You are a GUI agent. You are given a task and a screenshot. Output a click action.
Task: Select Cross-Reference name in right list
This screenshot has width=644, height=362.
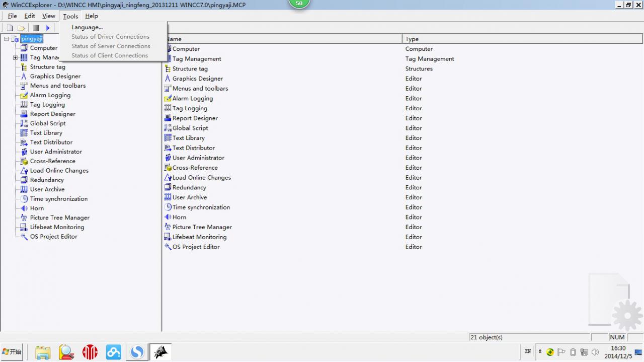point(195,168)
